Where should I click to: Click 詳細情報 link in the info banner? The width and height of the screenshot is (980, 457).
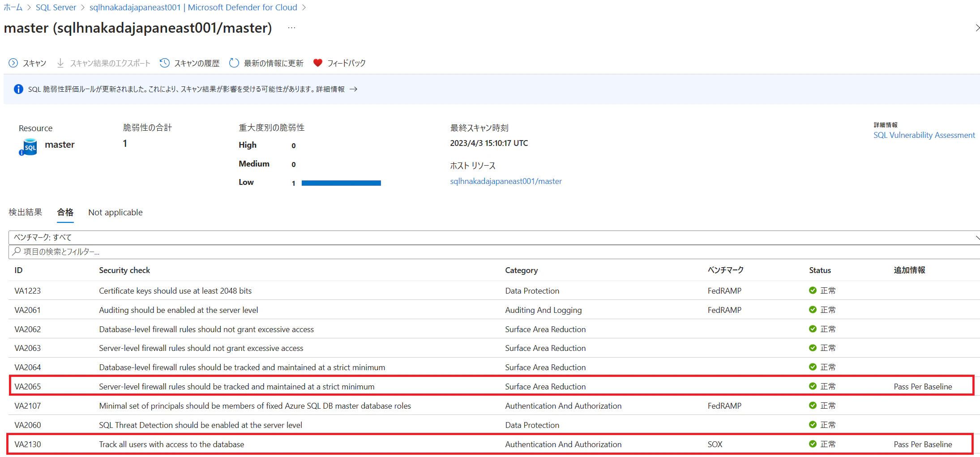[x=330, y=89]
